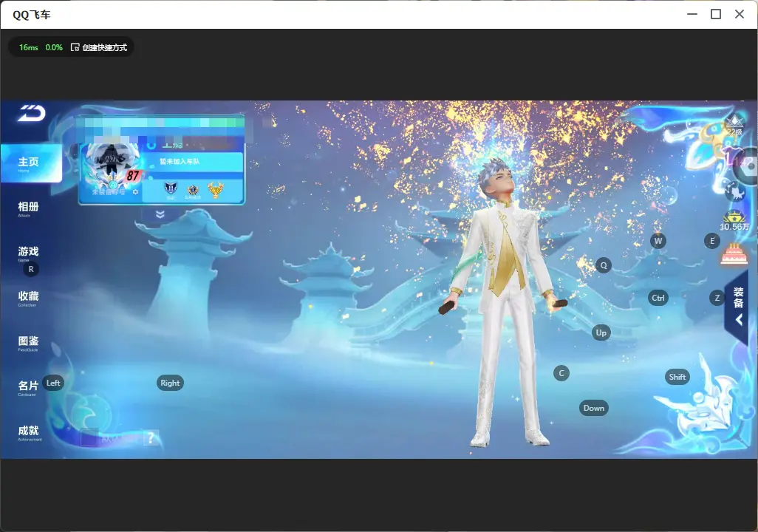The width and height of the screenshot is (758, 532).
Task: Tap the Shift key overlay button
Action: [677, 378]
